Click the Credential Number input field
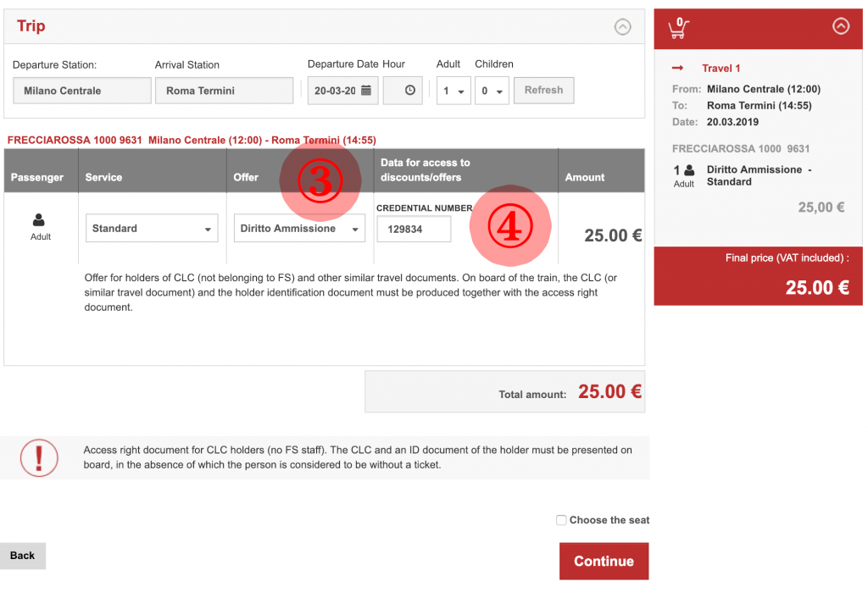 point(414,229)
